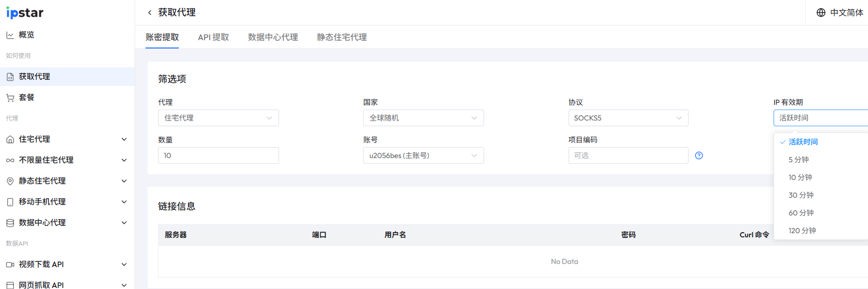Open the 协议 dropdown showing SOCKS5
This screenshot has height=289, width=868.
628,118
